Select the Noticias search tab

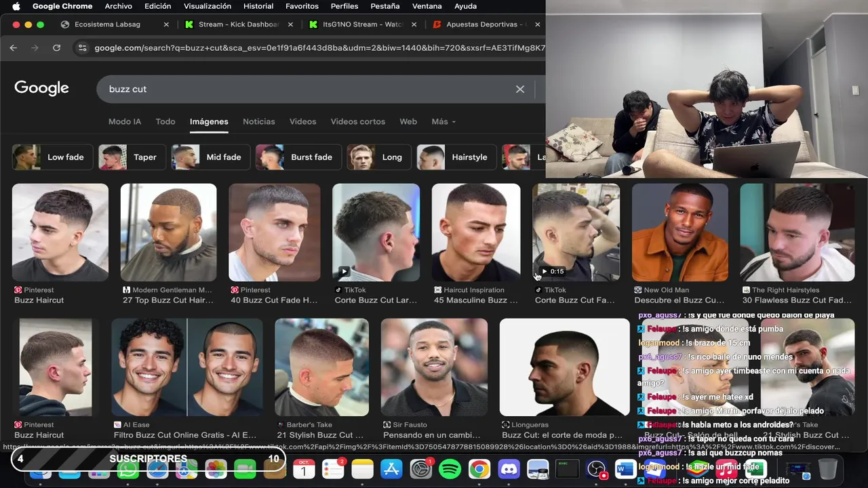coord(259,121)
